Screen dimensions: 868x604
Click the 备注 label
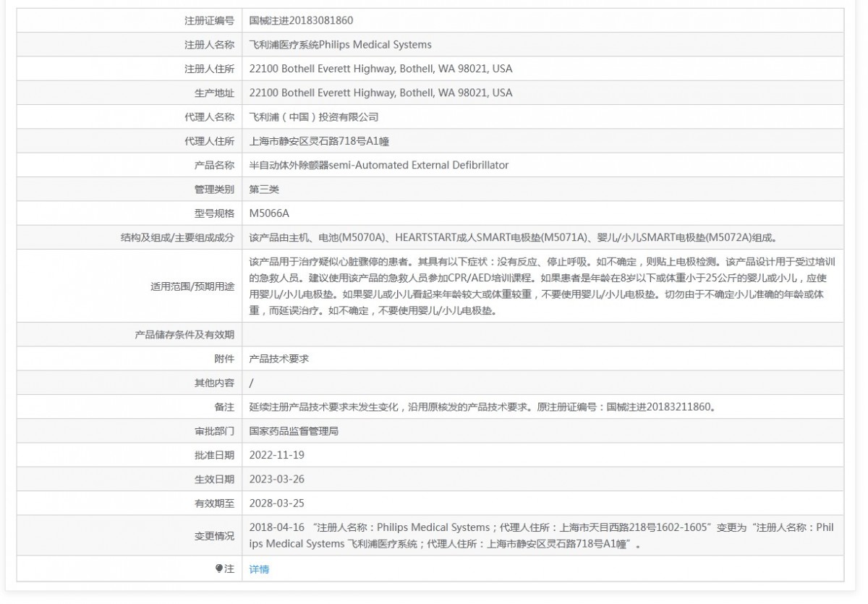coord(225,407)
